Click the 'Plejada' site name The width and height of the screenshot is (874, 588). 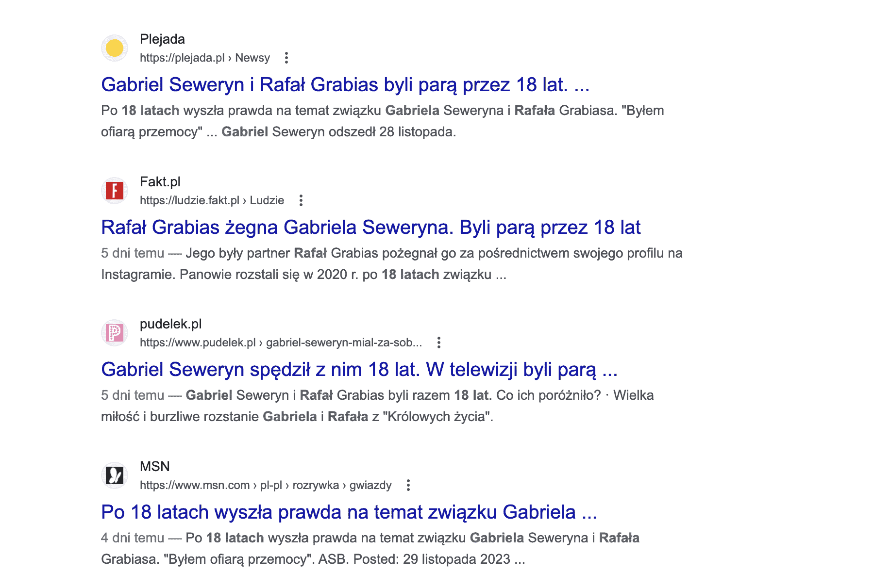162,39
